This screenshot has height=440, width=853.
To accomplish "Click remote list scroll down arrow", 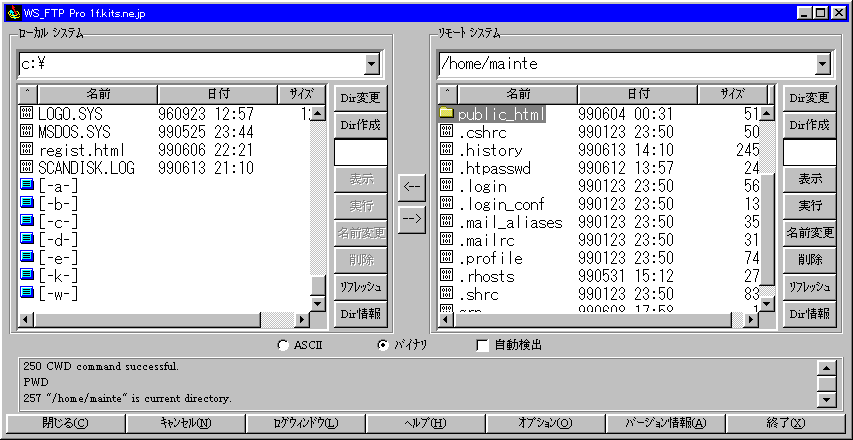I will click(767, 304).
